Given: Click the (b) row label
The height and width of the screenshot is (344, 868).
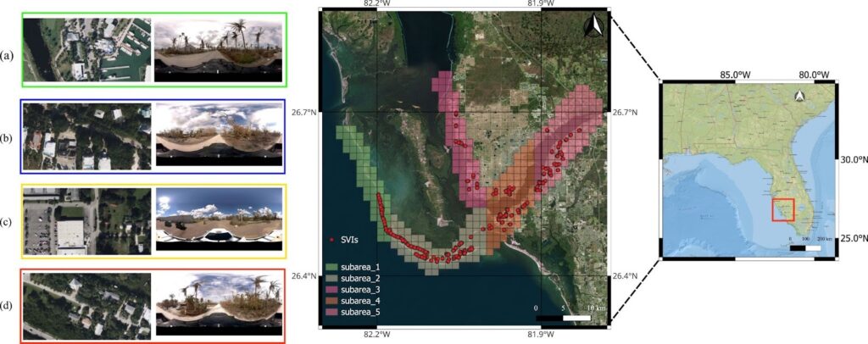Looking at the screenshot, I should pyautogui.click(x=8, y=136).
